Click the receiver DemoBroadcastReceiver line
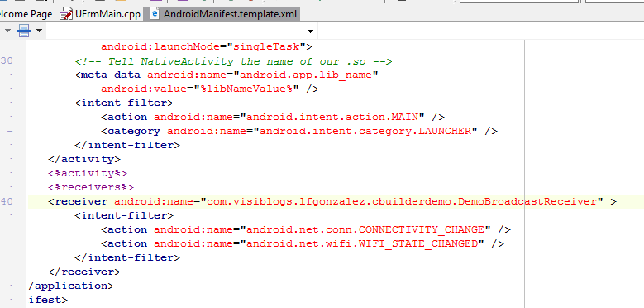The width and height of the screenshot is (644, 308). [x=332, y=202]
